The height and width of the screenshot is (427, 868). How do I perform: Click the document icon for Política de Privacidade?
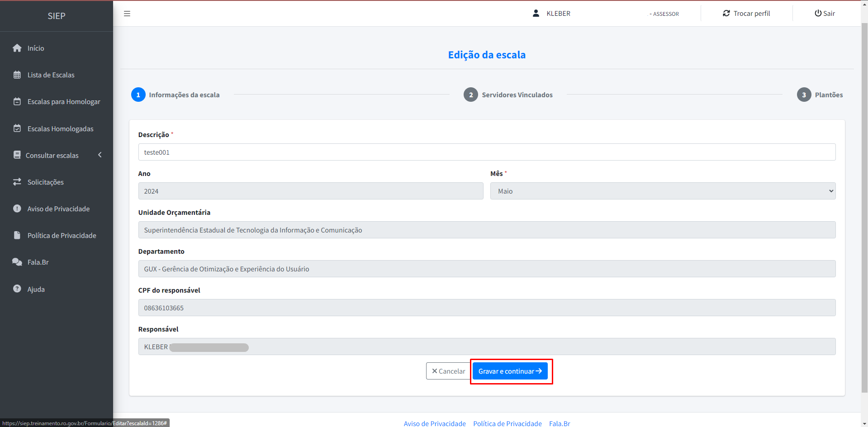[17, 235]
